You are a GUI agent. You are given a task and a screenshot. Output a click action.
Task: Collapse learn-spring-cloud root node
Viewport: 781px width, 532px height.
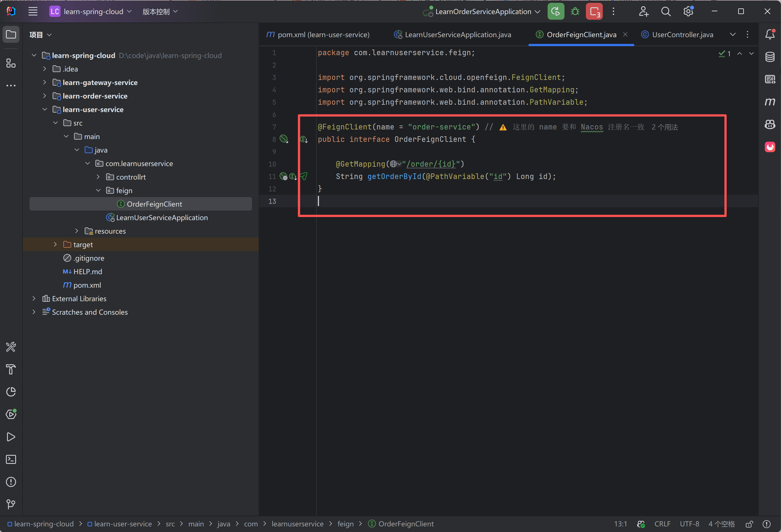coord(34,55)
